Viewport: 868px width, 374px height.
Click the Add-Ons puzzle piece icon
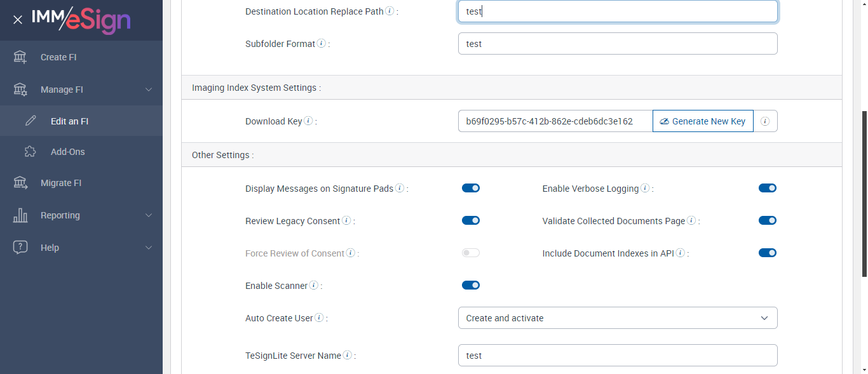(x=30, y=152)
